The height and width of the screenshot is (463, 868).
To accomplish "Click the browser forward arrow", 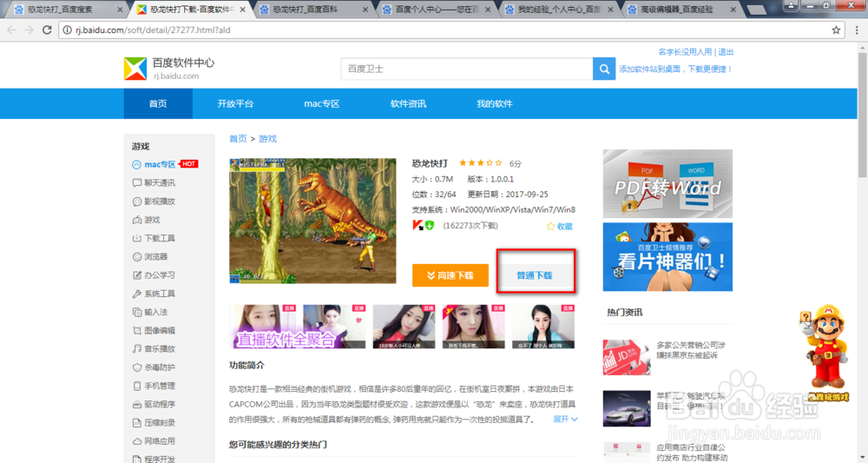I will (x=29, y=30).
